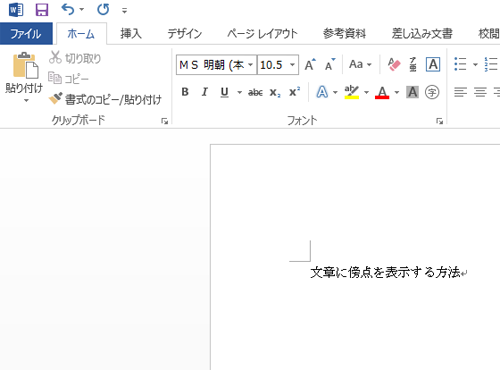This screenshot has width=500, height=370.
Task: Open the 校閲 tab
Action: click(x=489, y=33)
